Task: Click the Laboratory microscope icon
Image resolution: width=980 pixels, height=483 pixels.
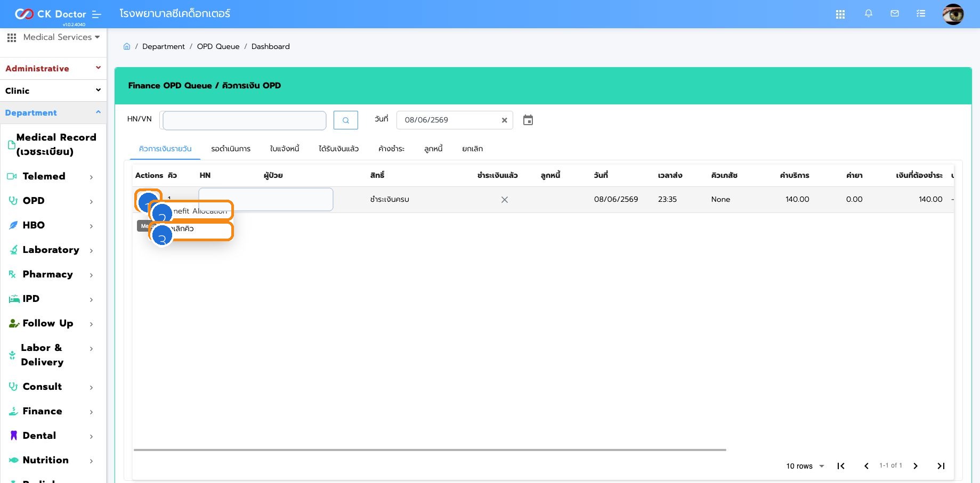Action: pyautogui.click(x=13, y=250)
